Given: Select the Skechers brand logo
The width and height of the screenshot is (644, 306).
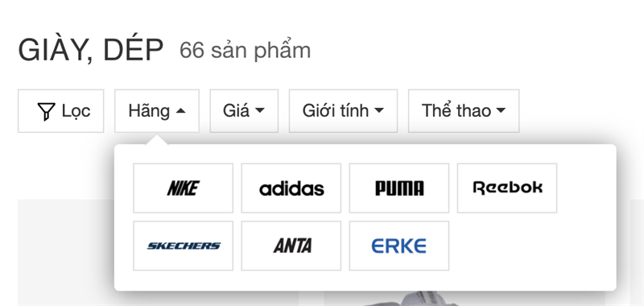Looking at the screenshot, I should (x=184, y=246).
